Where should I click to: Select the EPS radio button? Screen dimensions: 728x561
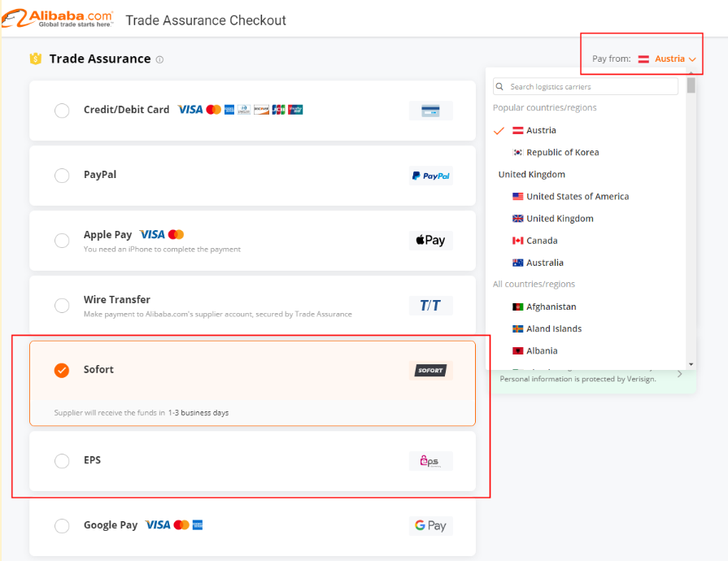pyautogui.click(x=62, y=461)
